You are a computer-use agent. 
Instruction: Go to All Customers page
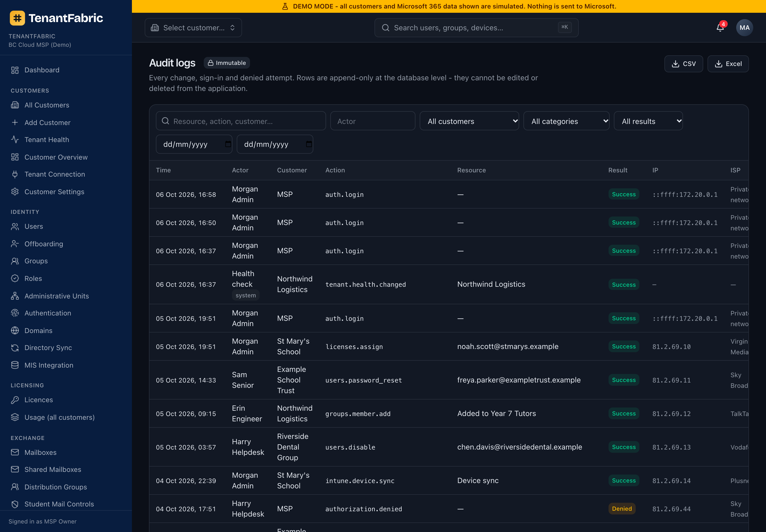tap(47, 105)
